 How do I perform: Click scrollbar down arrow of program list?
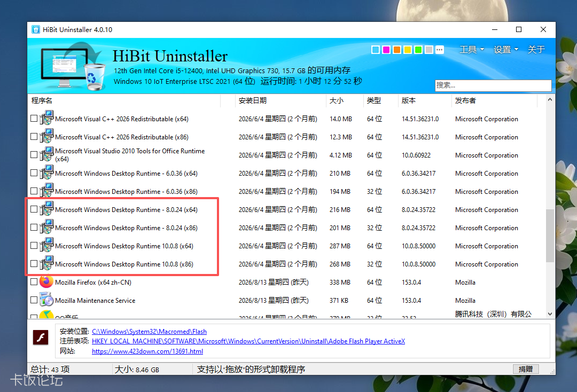tap(550, 314)
